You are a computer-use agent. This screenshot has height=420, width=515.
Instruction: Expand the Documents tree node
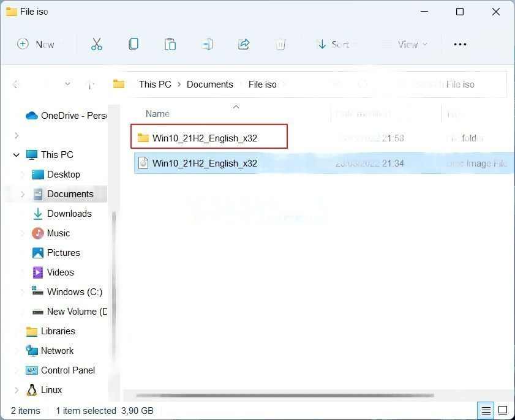(23, 194)
